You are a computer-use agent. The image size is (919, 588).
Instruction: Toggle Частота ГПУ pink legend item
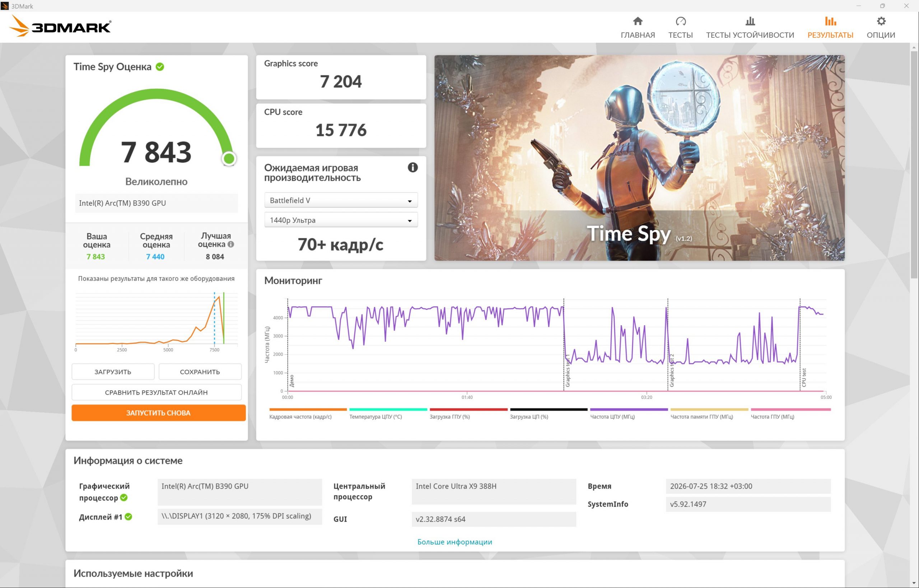tap(790, 413)
